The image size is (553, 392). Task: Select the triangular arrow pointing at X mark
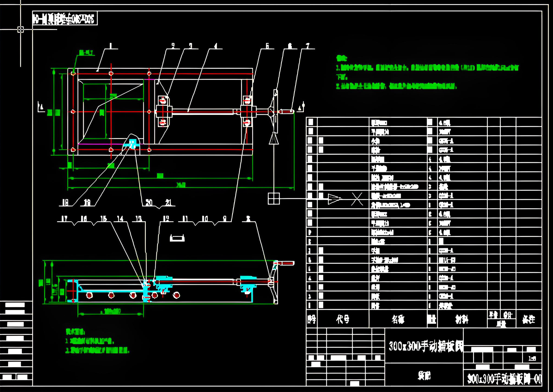(x=334, y=199)
